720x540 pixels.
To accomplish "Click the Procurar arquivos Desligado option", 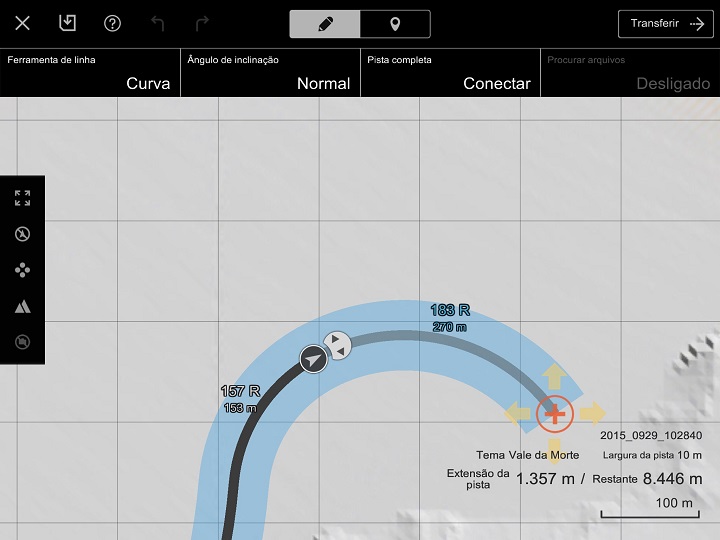I will tap(630, 73).
